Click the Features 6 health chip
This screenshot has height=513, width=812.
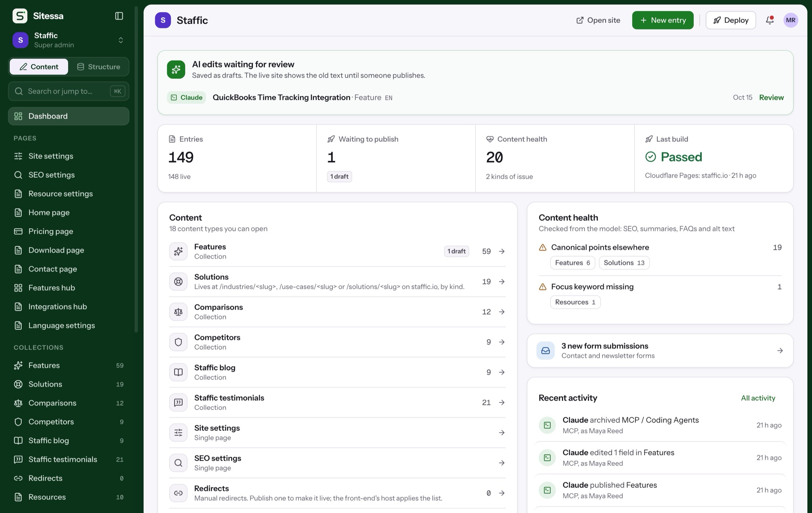[572, 263]
